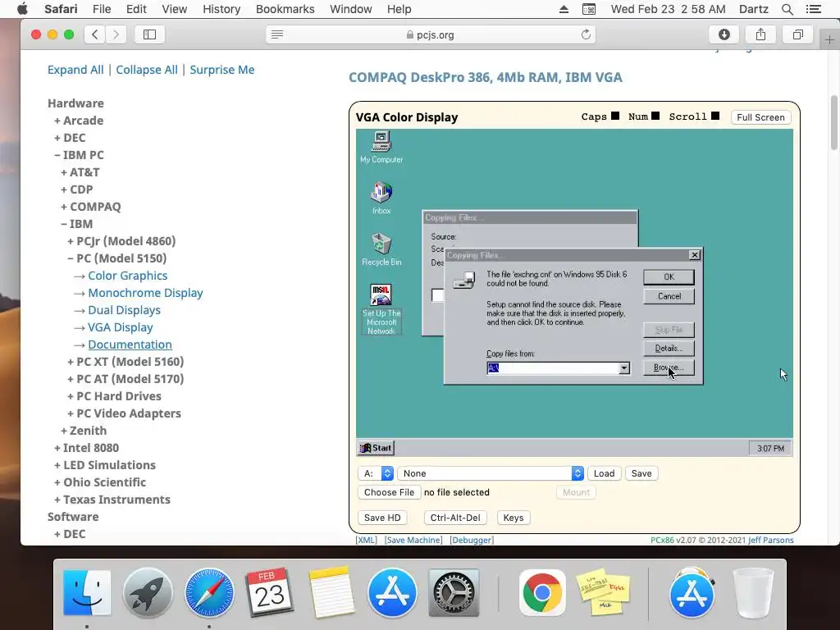840x630 pixels.
Task: Show Safari downloads
Action: pos(724,34)
